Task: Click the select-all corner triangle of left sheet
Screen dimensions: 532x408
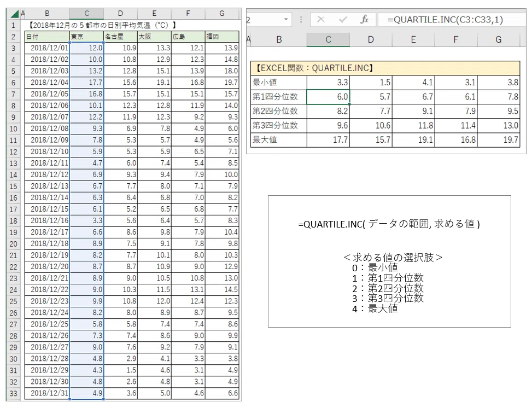Action: pyautogui.click(x=14, y=14)
